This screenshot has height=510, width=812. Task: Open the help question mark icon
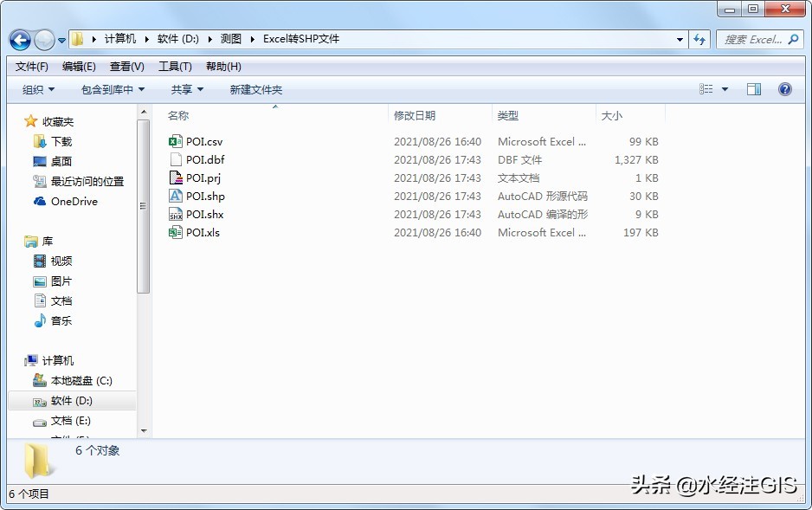(785, 89)
